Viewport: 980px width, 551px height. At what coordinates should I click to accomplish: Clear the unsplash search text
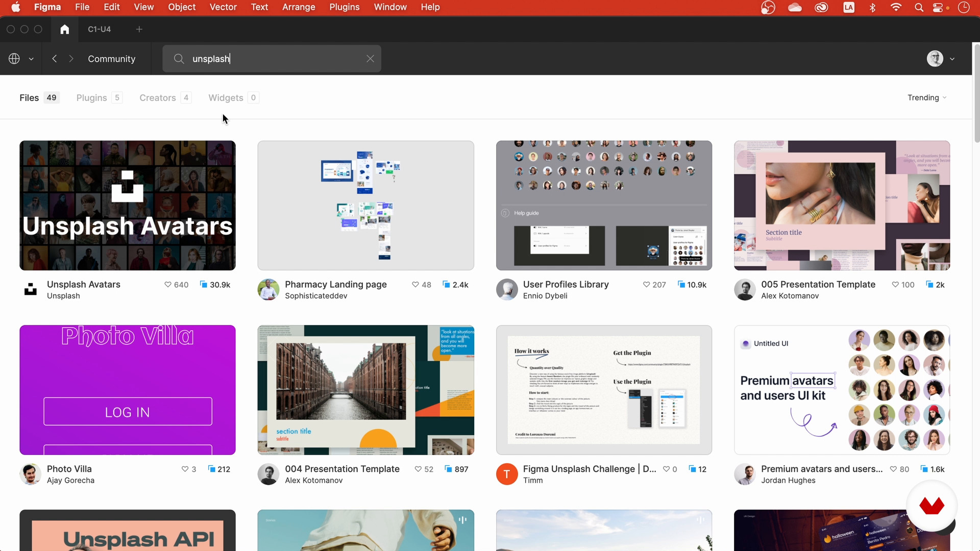pos(370,59)
